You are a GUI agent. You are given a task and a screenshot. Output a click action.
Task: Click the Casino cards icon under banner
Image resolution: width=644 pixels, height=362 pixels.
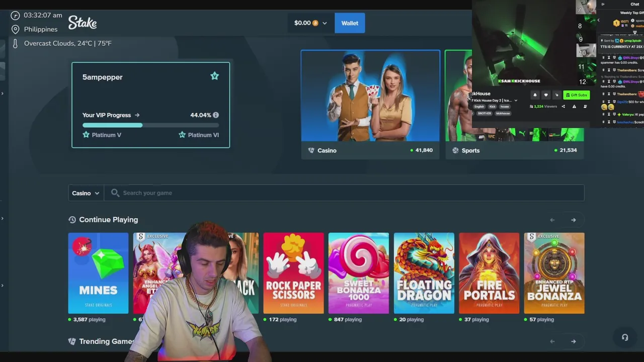tap(311, 150)
